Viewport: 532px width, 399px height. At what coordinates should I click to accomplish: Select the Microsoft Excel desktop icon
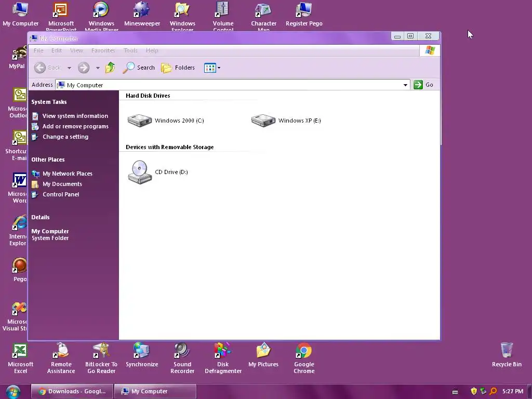pyautogui.click(x=20, y=358)
